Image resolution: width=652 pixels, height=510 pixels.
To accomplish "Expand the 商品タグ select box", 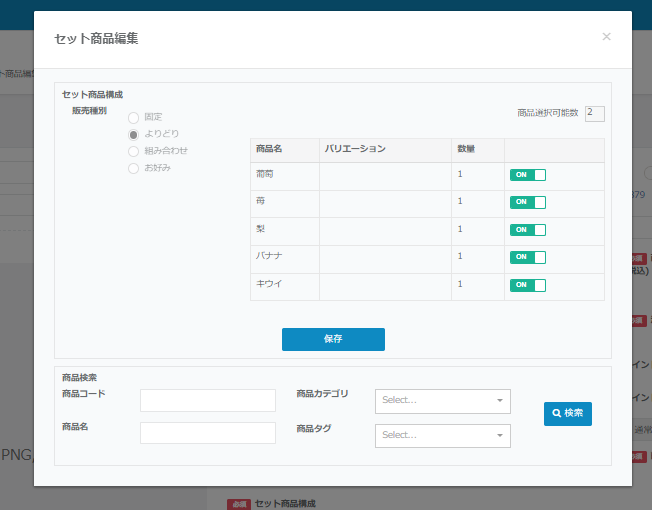I will point(442,436).
